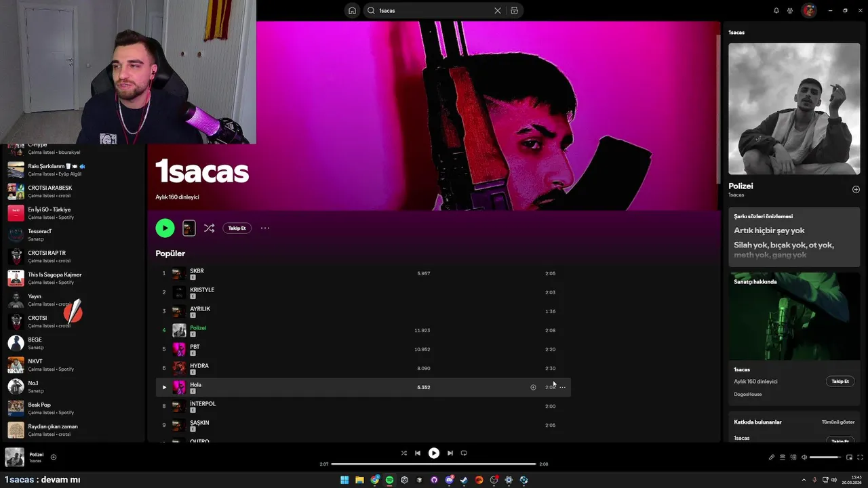This screenshot has width=868, height=488.
Task: Go to Spotify Home via house icon
Action: tap(352, 10)
